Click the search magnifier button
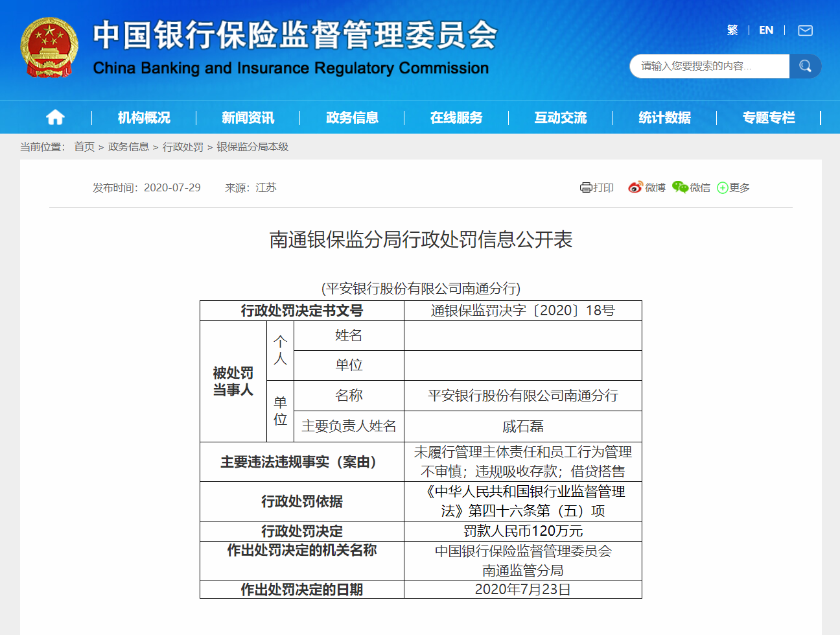 [x=805, y=66]
